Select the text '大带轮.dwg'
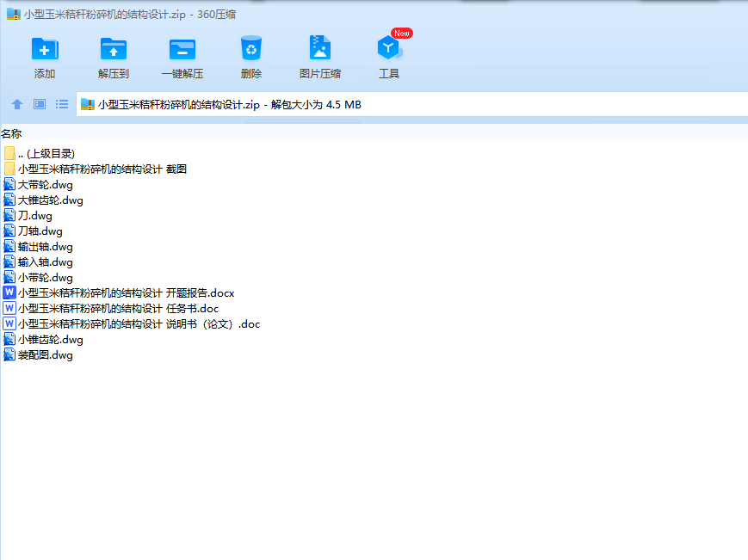748x560 pixels. (46, 184)
